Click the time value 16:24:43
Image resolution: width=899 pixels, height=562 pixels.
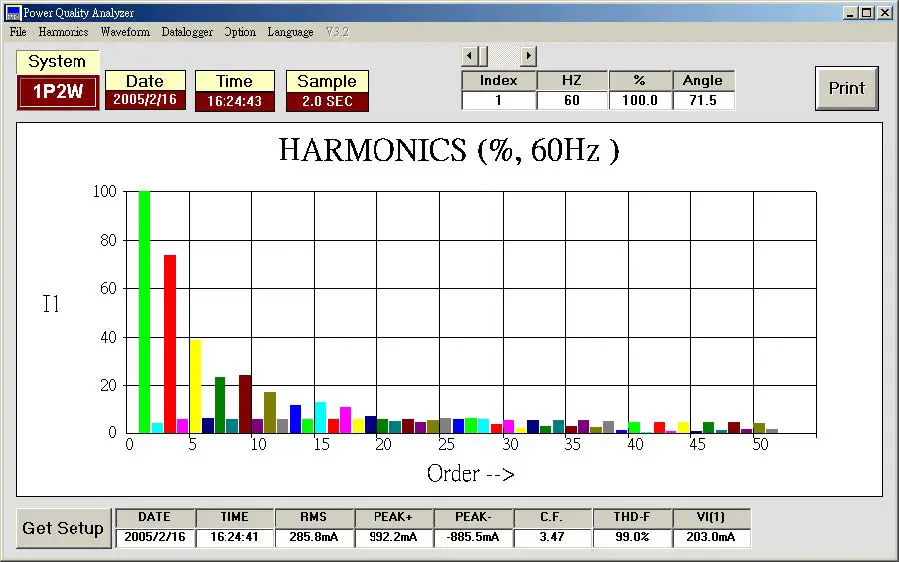pos(234,102)
